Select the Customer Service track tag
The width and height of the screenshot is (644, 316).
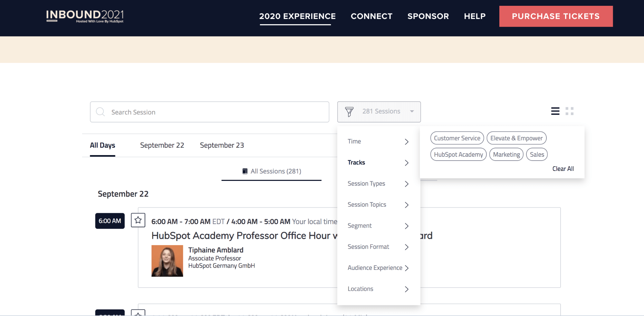(457, 138)
